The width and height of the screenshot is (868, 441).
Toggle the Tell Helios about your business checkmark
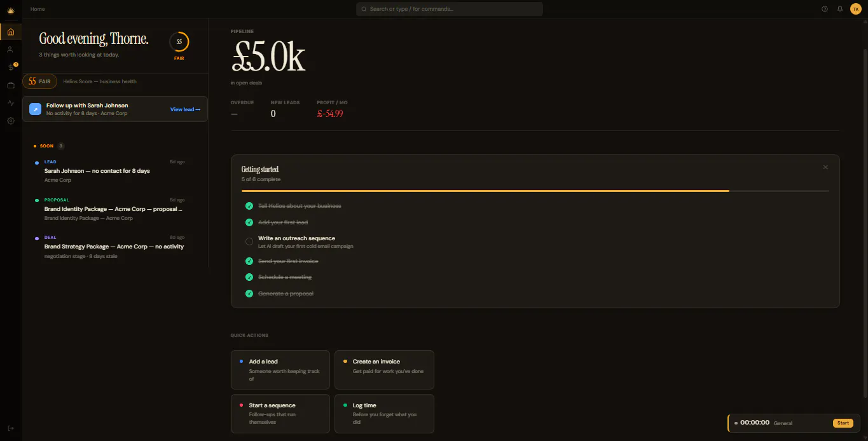coord(249,206)
